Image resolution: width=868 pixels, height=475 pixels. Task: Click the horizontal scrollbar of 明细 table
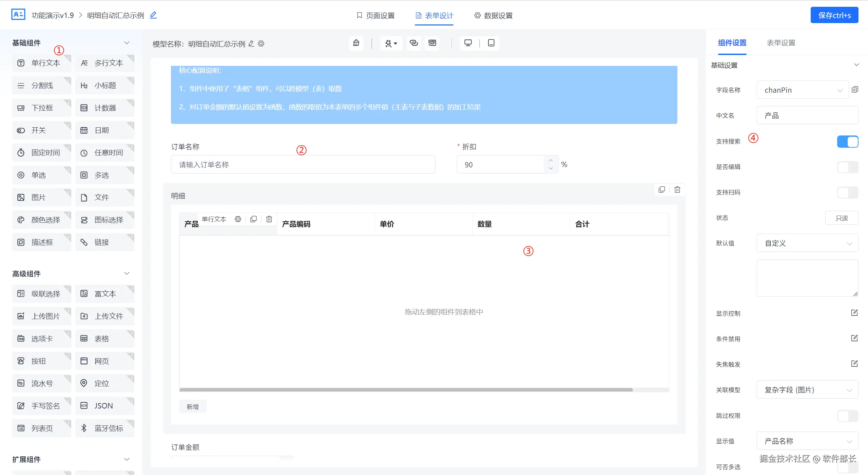click(406, 390)
